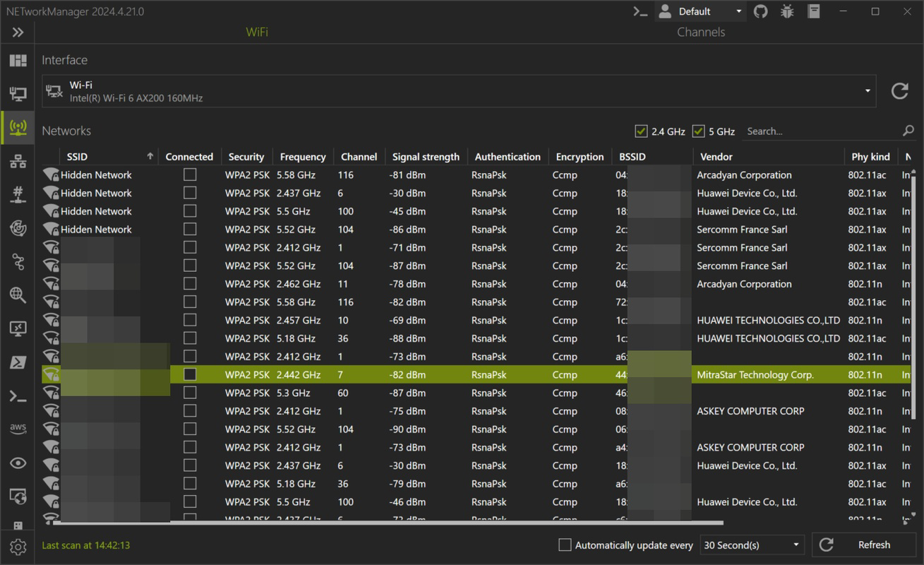Click the Sercomm France Sarl 2.412 GHz row

[476, 248]
